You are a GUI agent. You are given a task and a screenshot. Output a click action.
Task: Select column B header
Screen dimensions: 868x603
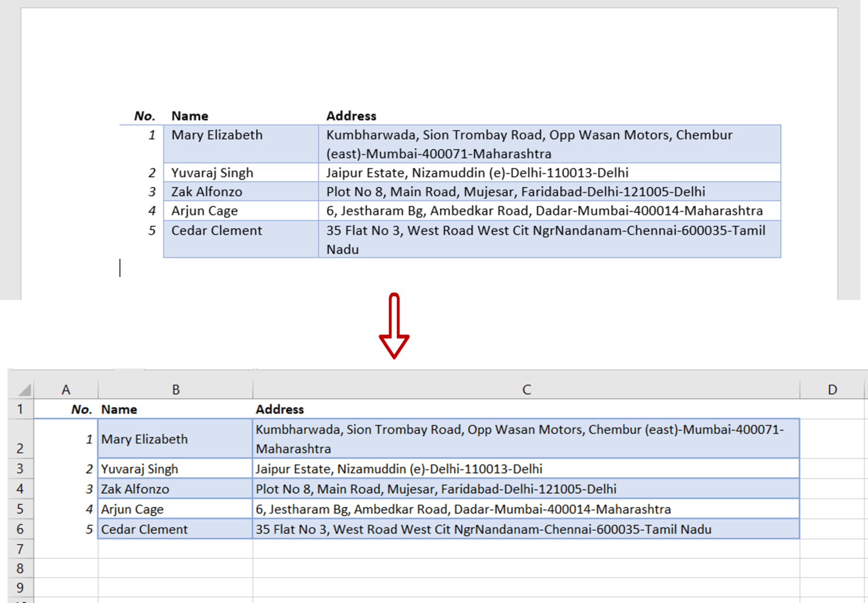coord(175,389)
